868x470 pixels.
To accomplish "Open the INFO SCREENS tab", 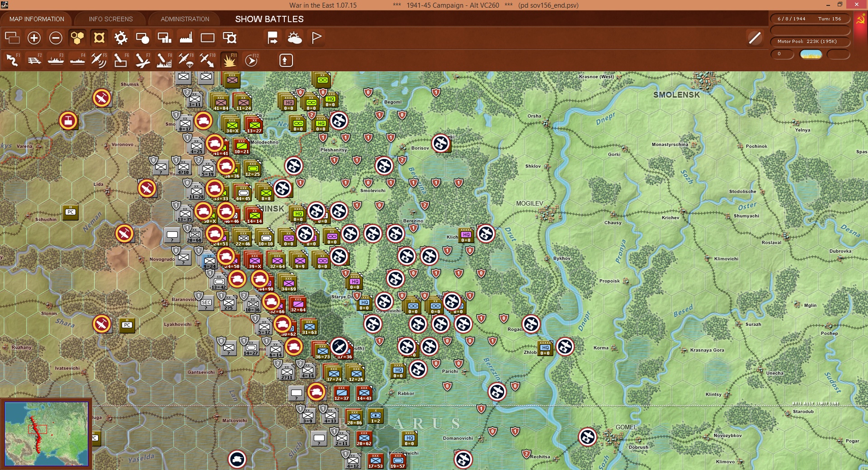I will coord(111,19).
